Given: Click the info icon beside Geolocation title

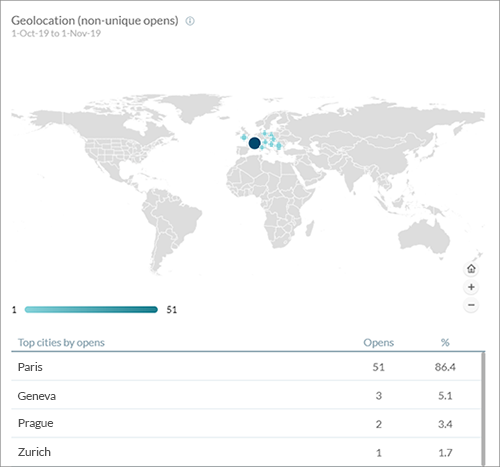Looking at the screenshot, I should click(190, 21).
